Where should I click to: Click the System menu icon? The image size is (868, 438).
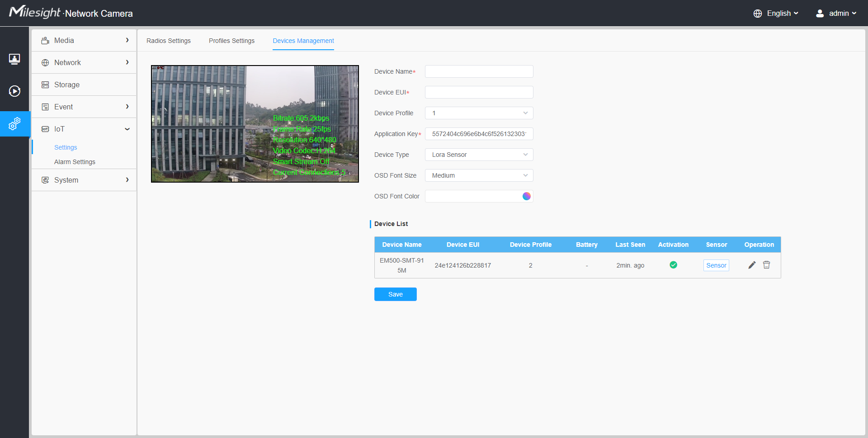(x=45, y=180)
